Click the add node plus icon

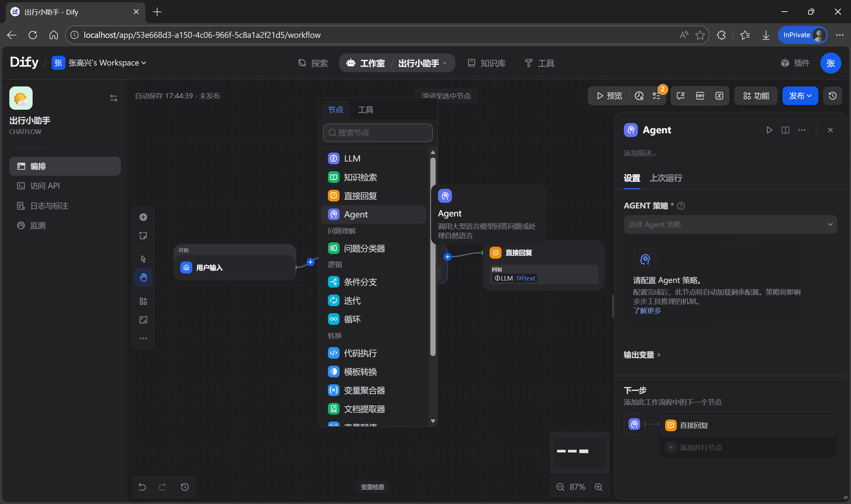(x=143, y=217)
